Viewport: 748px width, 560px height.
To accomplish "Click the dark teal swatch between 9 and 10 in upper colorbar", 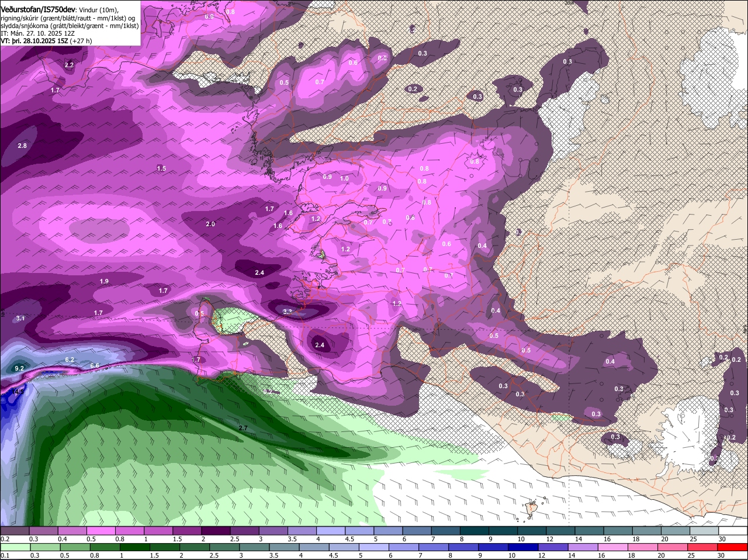I will pos(504,531).
